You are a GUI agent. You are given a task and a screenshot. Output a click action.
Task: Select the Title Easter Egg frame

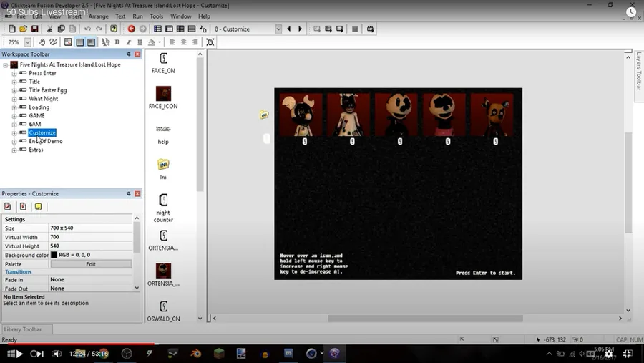[x=48, y=90]
